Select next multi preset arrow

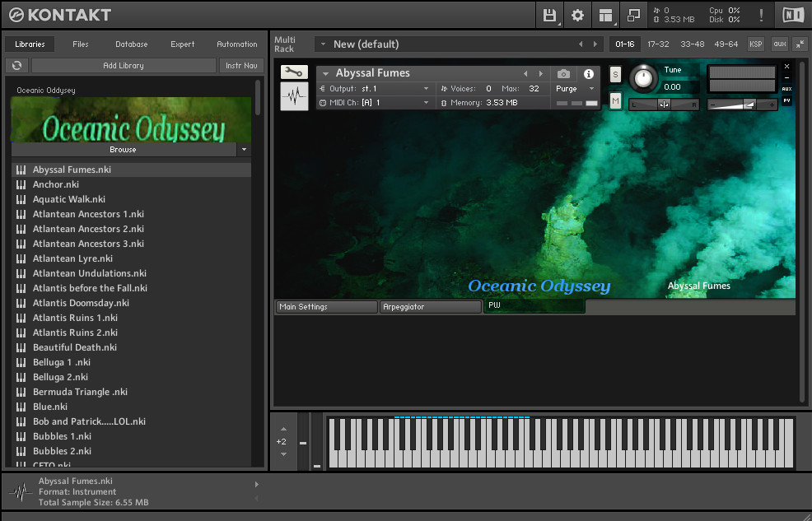click(595, 44)
